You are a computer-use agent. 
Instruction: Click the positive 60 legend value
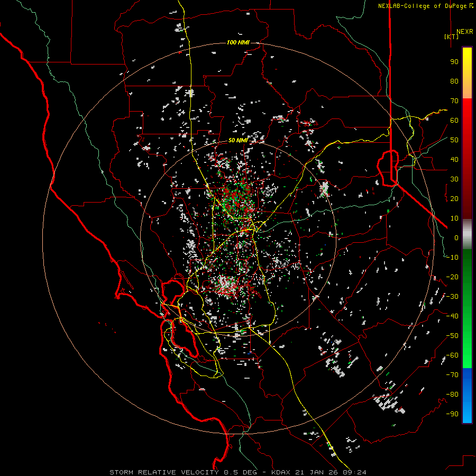pyautogui.click(x=454, y=120)
